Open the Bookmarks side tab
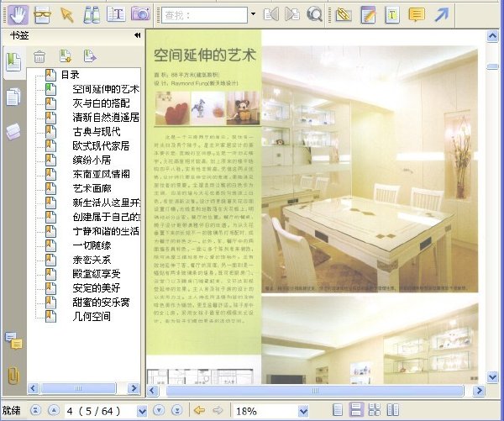504x421 pixels. [x=13, y=62]
